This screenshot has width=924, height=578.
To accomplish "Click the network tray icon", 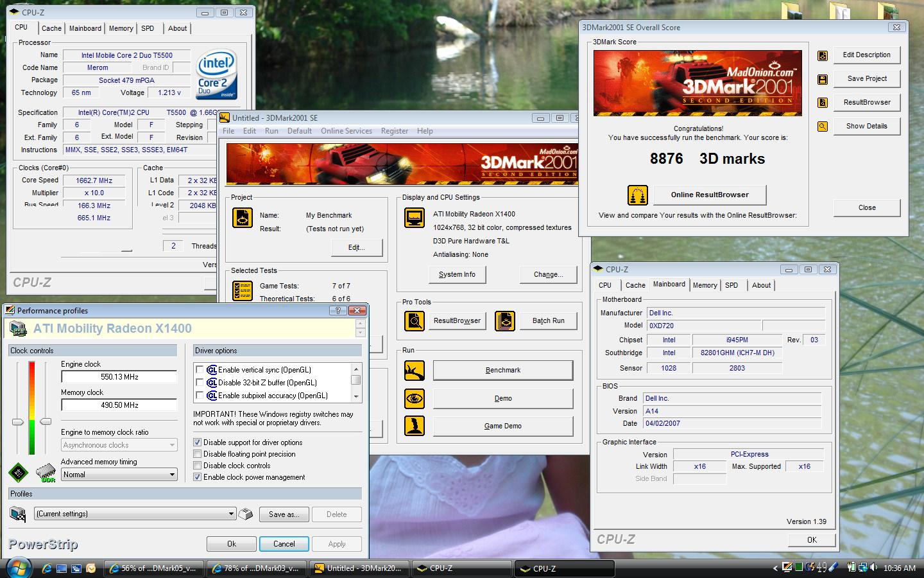I will 862,568.
